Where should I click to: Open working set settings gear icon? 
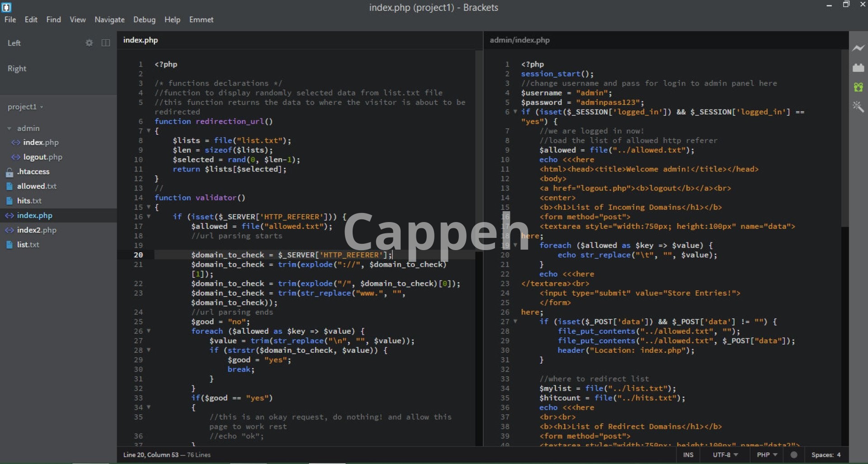(89, 43)
